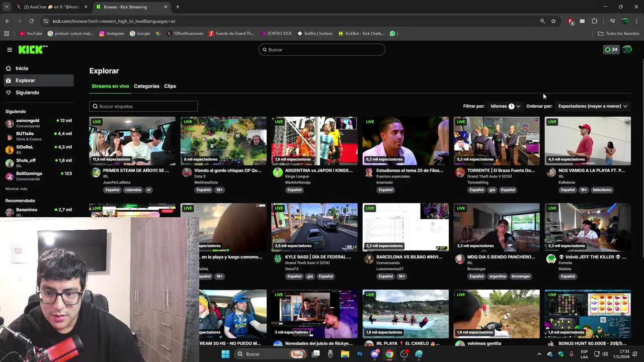Open the MarkitoNavaja streamer avatar
This screenshot has height=362, width=644.
(278, 172)
